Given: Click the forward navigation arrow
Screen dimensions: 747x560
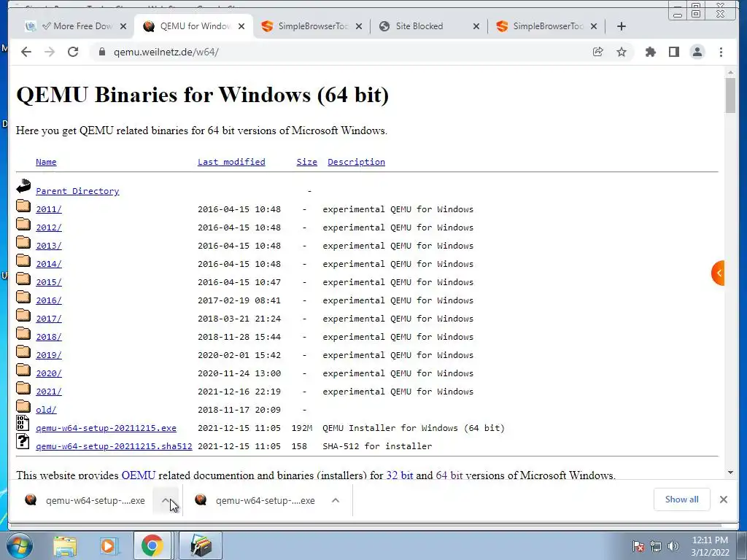Looking at the screenshot, I should 50,52.
